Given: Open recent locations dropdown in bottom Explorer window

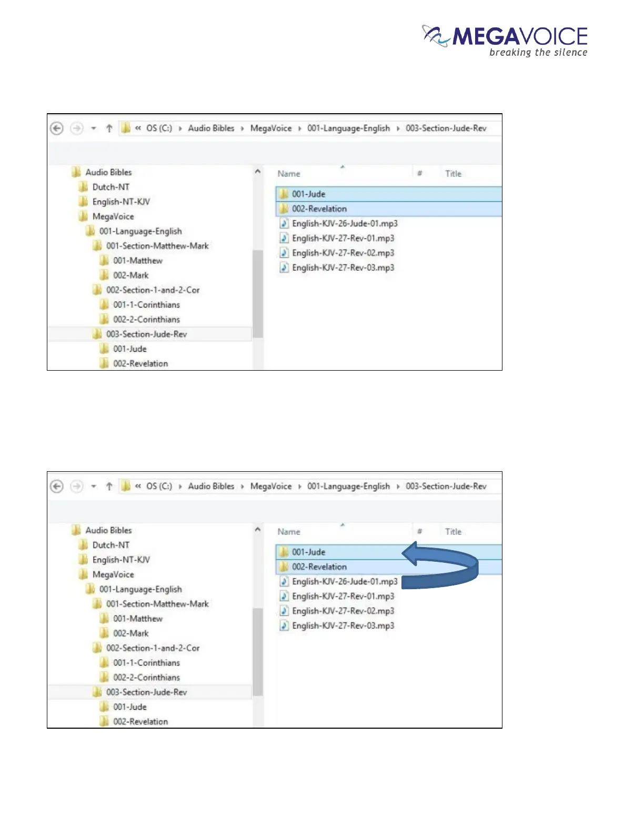Looking at the screenshot, I should pos(94,486).
